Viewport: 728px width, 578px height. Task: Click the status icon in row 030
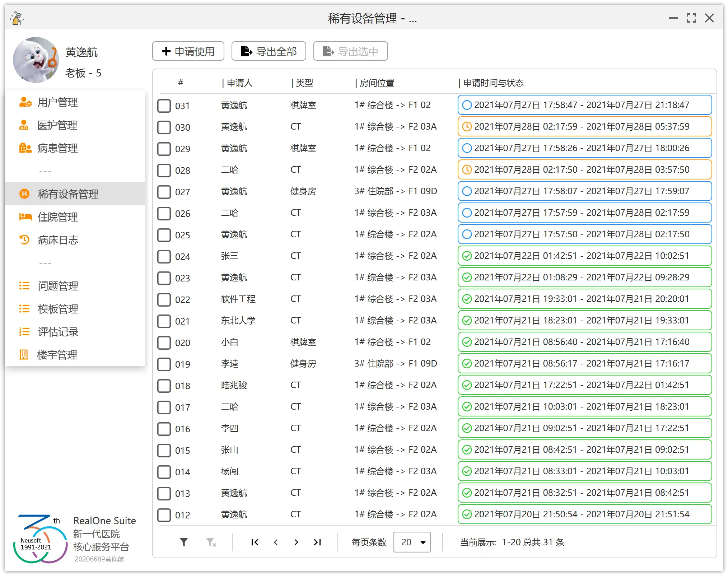[467, 126]
